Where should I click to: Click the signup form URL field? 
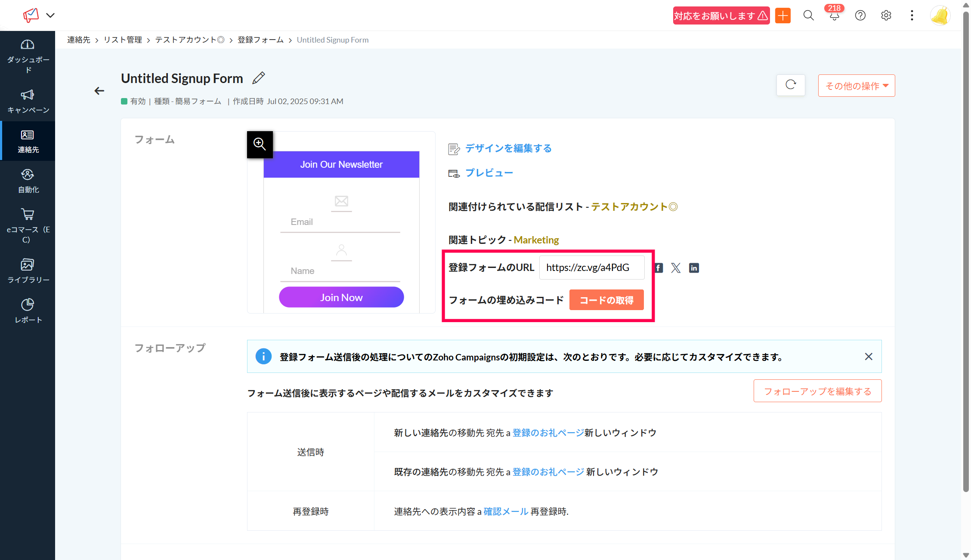coord(591,268)
